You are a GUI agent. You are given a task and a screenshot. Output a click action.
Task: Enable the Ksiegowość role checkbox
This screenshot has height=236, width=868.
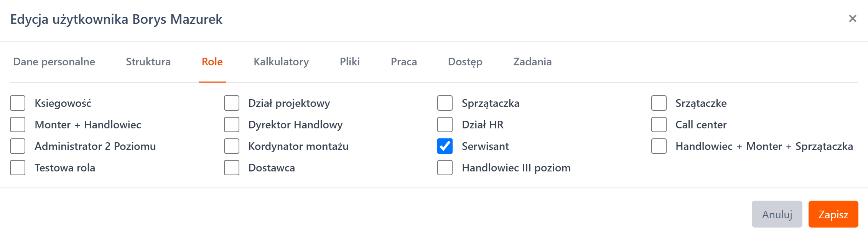click(x=18, y=103)
